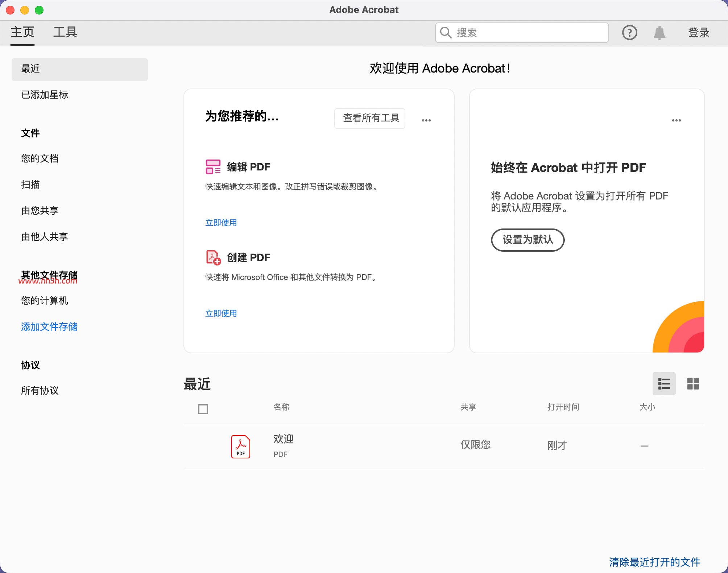Open 扫描 in the sidebar
Screen dimensions: 728x573
(x=30, y=185)
